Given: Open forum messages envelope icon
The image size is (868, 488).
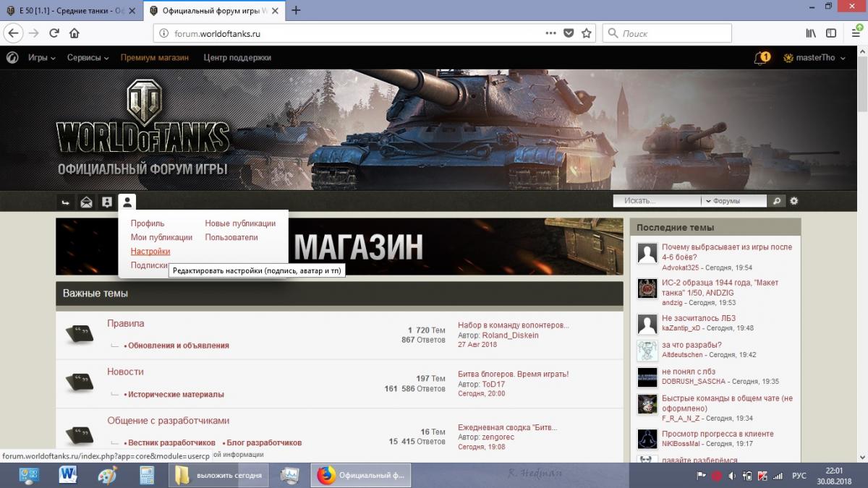Looking at the screenshot, I should coord(86,202).
